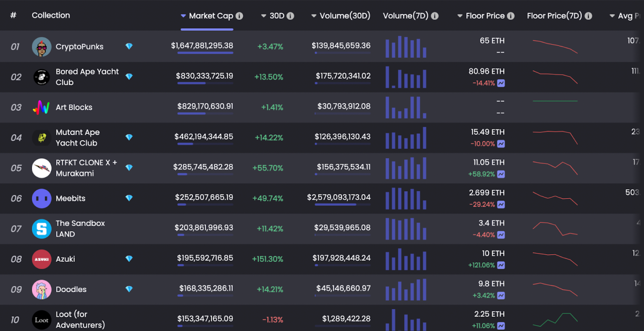Click the Azuki red logo
Image resolution: width=644 pixels, height=331 pixels.
tap(41, 259)
